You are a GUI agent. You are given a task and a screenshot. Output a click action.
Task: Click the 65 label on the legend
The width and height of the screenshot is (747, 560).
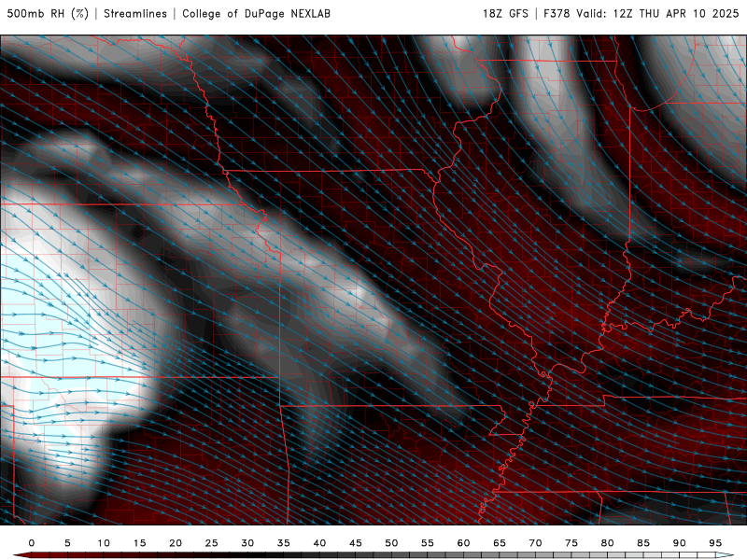[500, 543]
